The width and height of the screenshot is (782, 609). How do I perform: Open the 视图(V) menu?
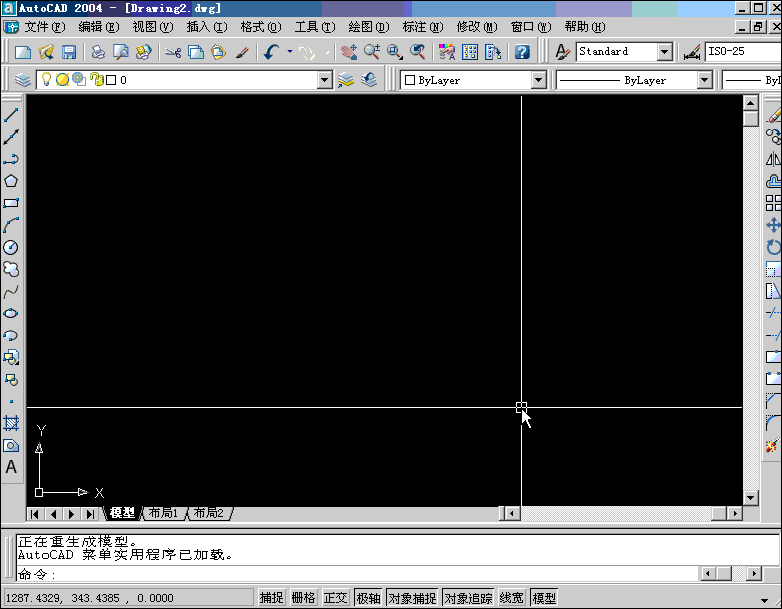[153, 27]
